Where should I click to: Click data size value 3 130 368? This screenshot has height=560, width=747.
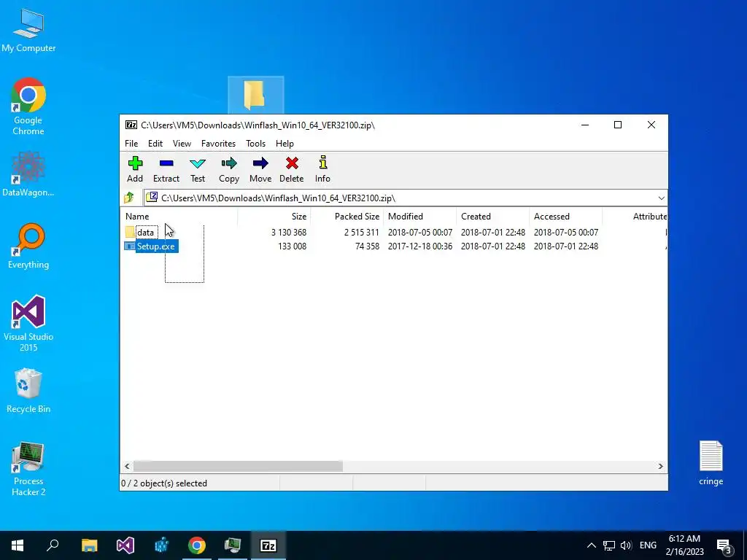click(x=289, y=233)
